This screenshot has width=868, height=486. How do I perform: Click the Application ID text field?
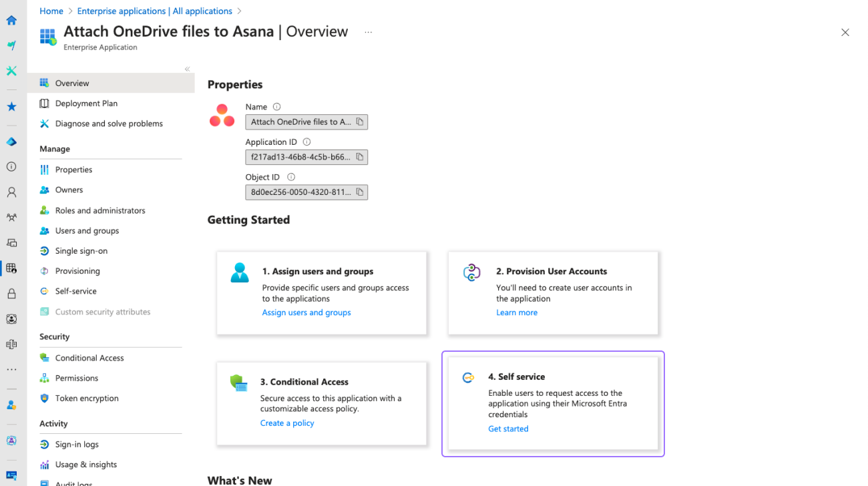300,157
